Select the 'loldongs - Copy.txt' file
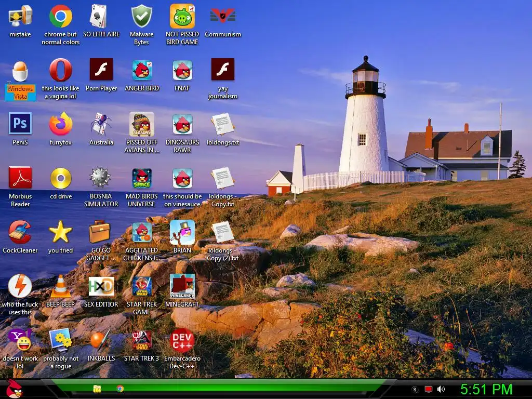The image size is (532, 399). [x=222, y=178]
